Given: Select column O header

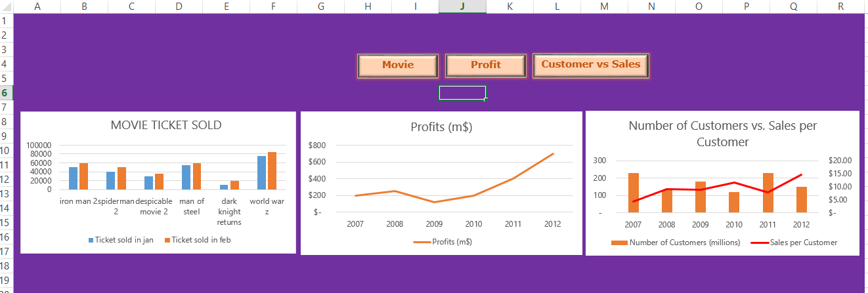Looking at the screenshot, I should tap(699, 7).
